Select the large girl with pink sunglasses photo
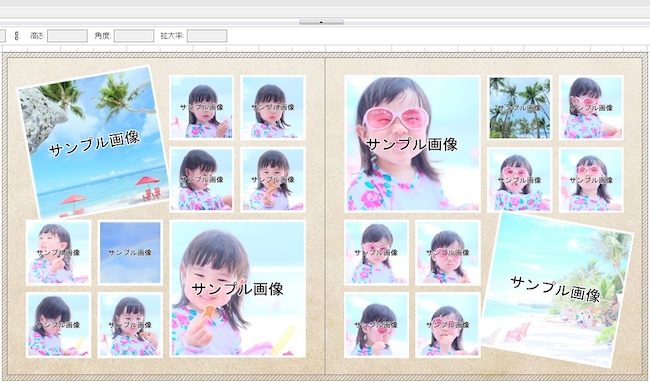The width and height of the screenshot is (650, 382). (412, 143)
